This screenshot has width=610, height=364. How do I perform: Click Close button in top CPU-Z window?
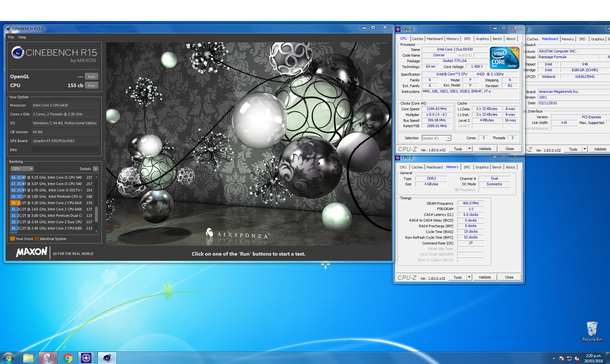509,149
